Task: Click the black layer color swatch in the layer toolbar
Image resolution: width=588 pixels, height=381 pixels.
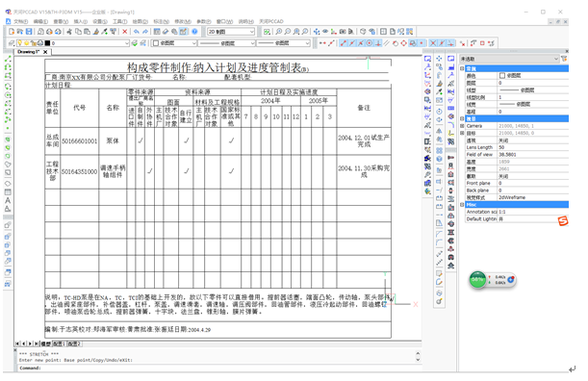Action: click(x=47, y=43)
